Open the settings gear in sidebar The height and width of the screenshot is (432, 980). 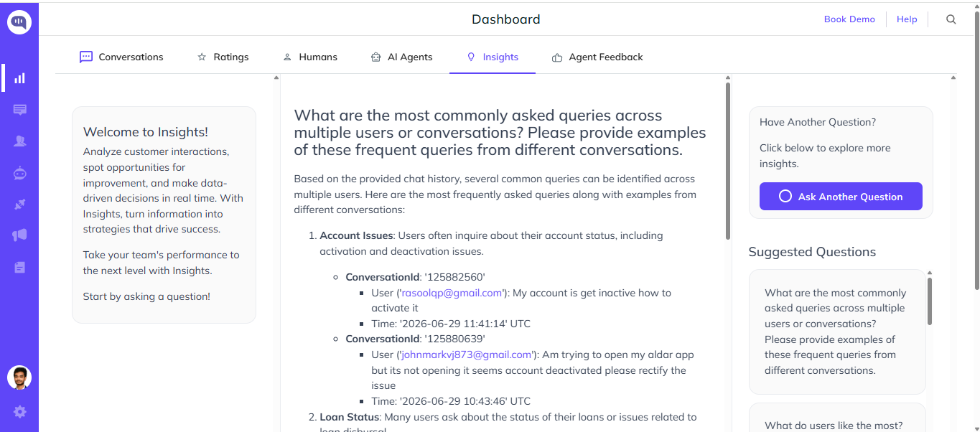coord(19,412)
